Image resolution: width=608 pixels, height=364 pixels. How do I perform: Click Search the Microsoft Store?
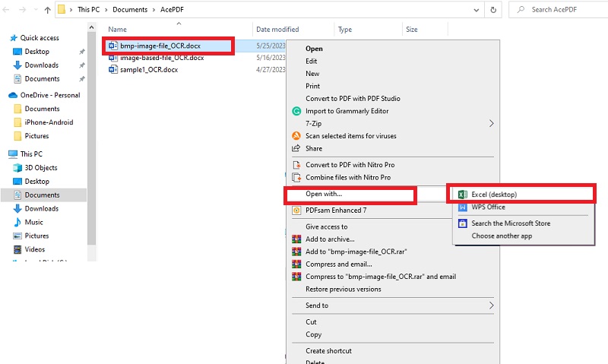[x=510, y=223]
